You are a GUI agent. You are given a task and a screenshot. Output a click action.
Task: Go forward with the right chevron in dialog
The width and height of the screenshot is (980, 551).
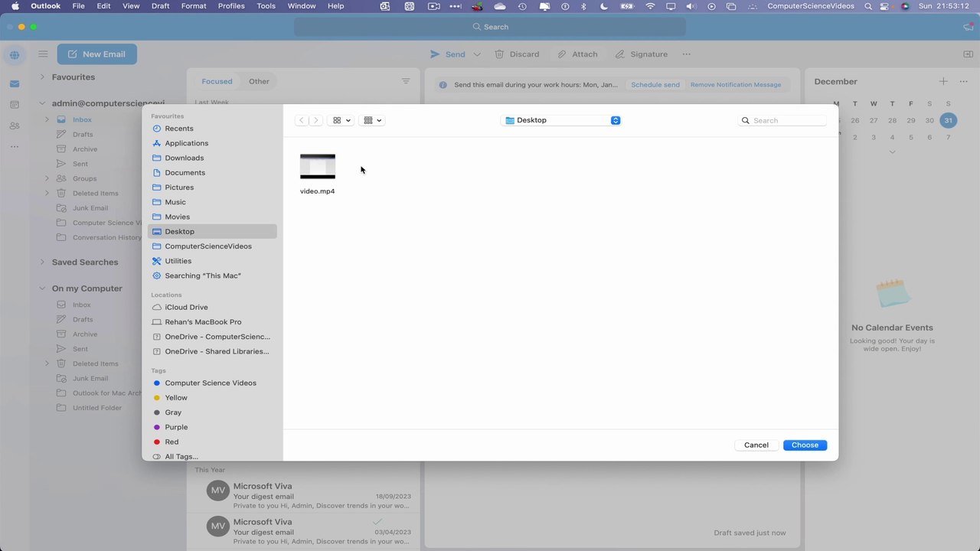pyautogui.click(x=315, y=120)
